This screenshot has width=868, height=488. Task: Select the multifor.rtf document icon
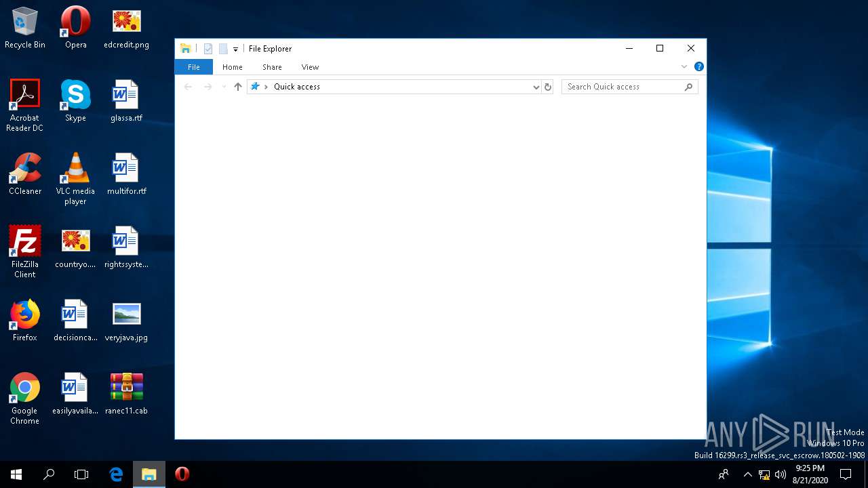[126, 174]
